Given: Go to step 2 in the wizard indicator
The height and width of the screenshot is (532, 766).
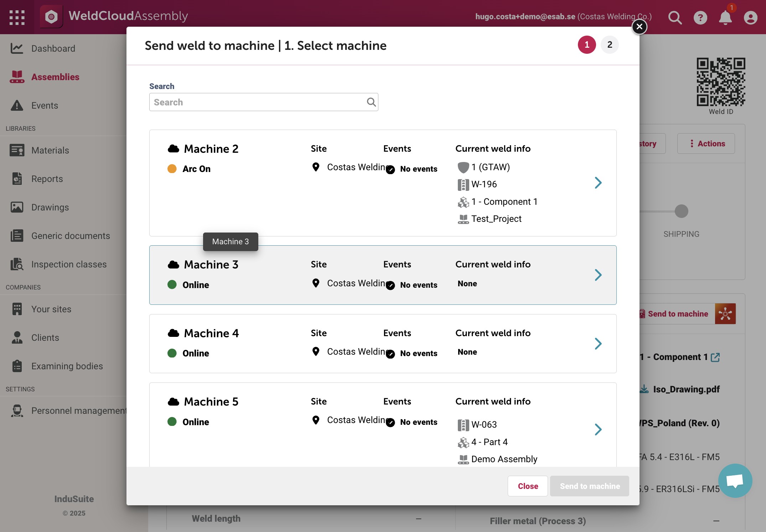Looking at the screenshot, I should 610,45.
